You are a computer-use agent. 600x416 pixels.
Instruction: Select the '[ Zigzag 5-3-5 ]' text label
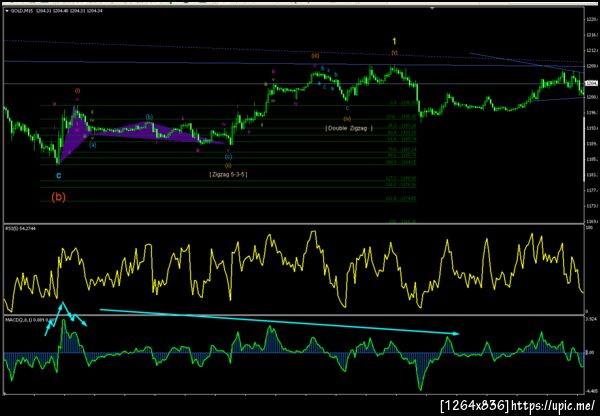click(228, 175)
